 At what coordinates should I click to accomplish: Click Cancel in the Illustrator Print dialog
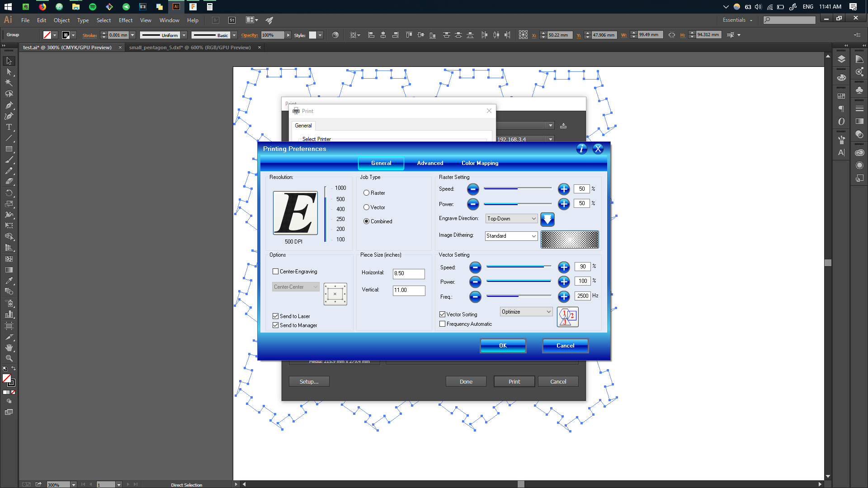pos(558,382)
